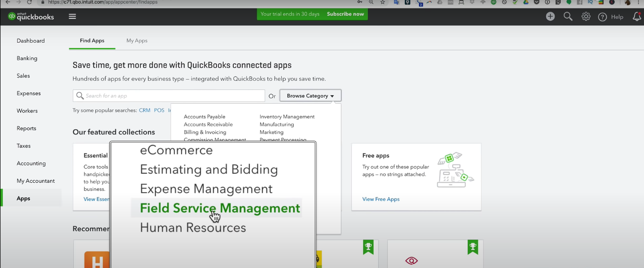The image size is (644, 268).
Task: Select Accounts Payable category
Action: pyautogui.click(x=204, y=116)
